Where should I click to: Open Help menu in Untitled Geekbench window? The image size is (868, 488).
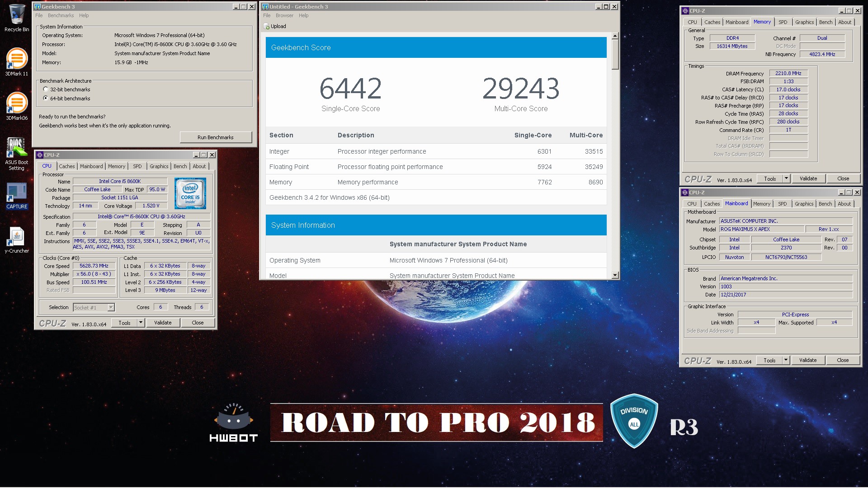click(304, 15)
